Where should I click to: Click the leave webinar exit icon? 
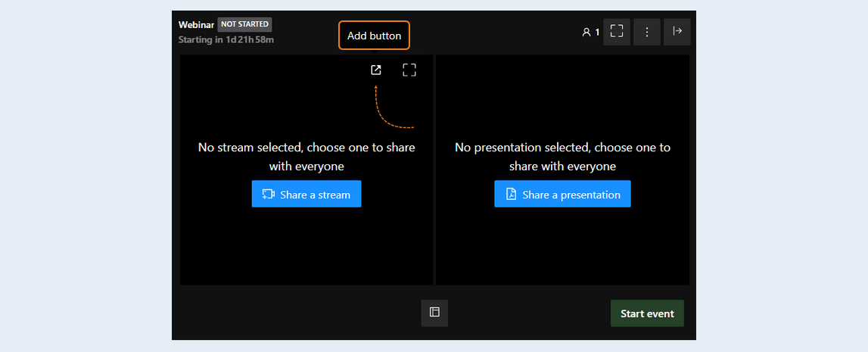[677, 32]
